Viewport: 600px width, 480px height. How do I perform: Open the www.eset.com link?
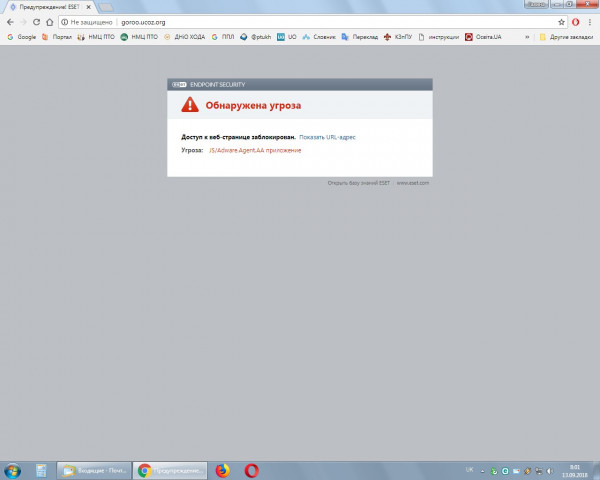pyautogui.click(x=412, y=183)
